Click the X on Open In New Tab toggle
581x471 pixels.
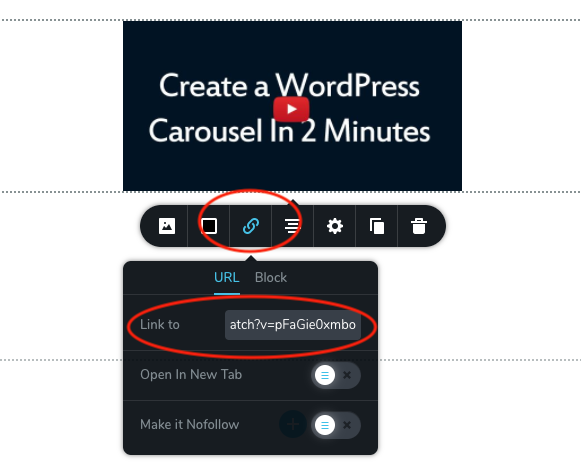[x=347, y=375]
